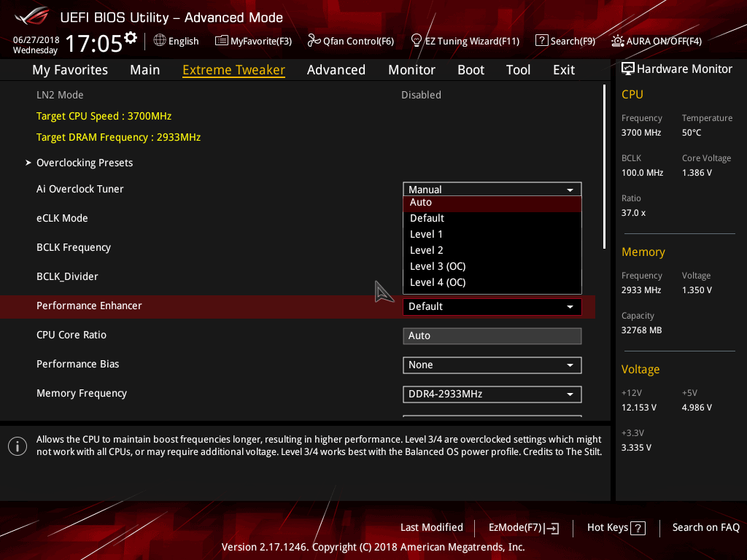Viewport: 747px width, 560px height.
Task: Click the CPU temperature 50°C value
Action: tap(692, 133)
